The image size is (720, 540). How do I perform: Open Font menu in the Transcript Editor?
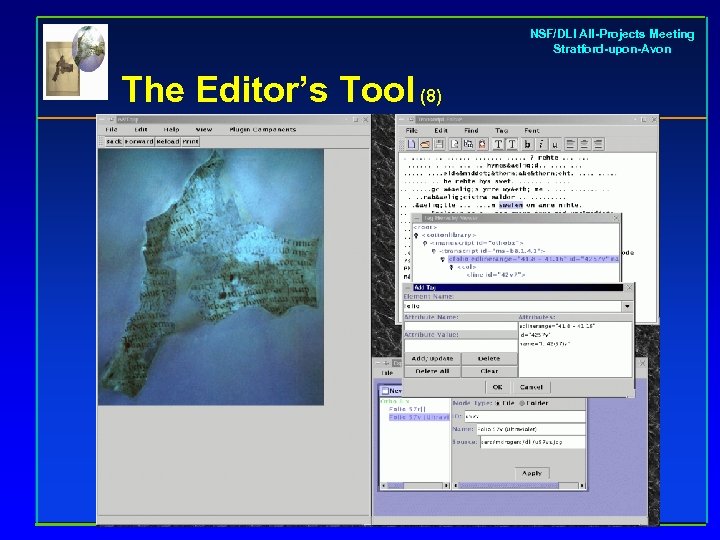click(532, 131)
